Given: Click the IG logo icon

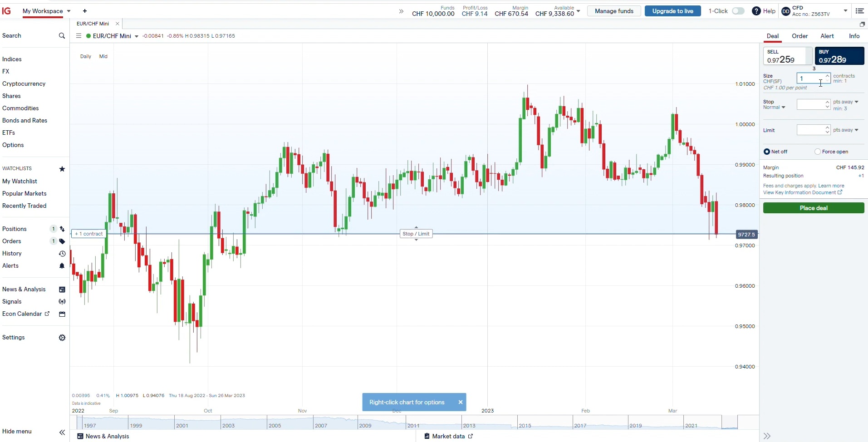Looking at the screenshot, I should click(6, 11).
